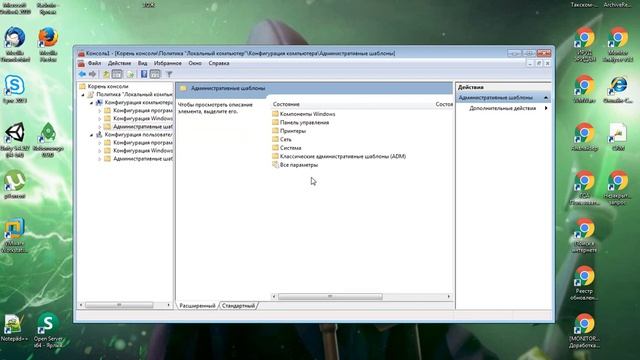The width and height of the screenshot is (640, 360).
Task: Switch to the Расширенный tab
Action: click(x=198, y=306)
